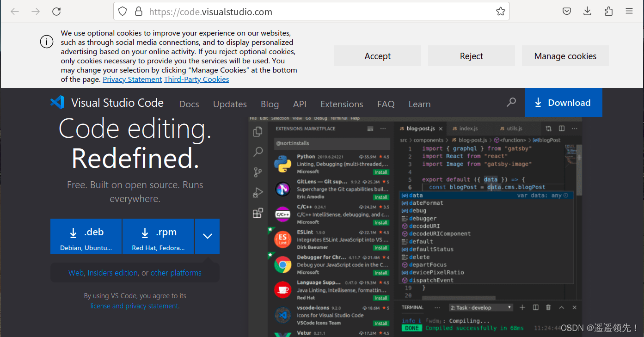Viewport: 644px width, 337px height.
Task: Click the Manage cookies button
Action: coord(565,56)
